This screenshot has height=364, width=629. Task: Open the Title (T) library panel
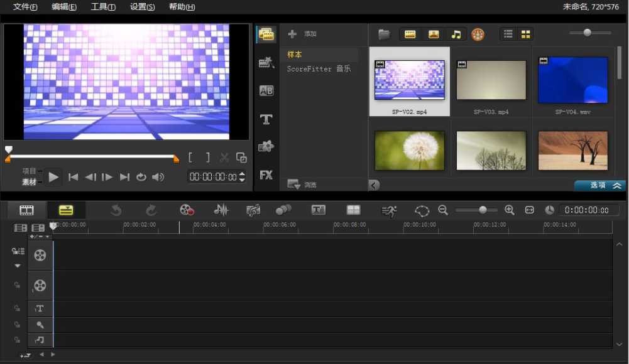pyautogui.click(x=266, y=119)
